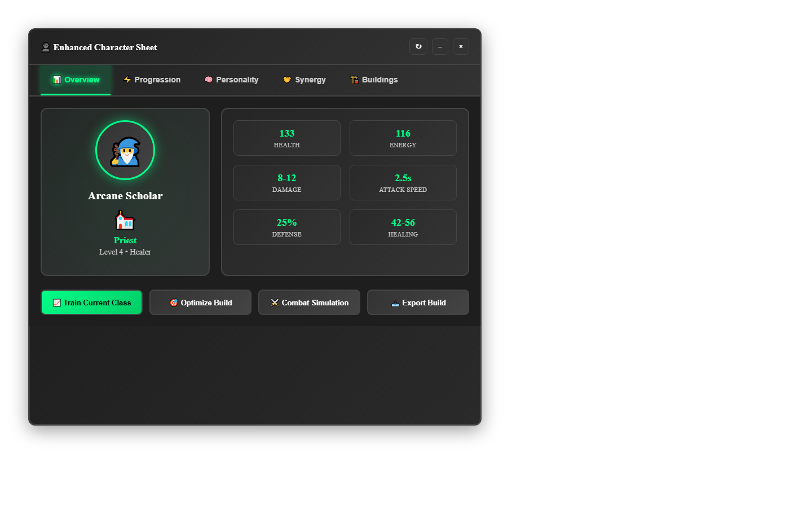Click the Export Build button
Image resolution: width=812 pixels, height=508 pixels.
click(x=418, y=303)
